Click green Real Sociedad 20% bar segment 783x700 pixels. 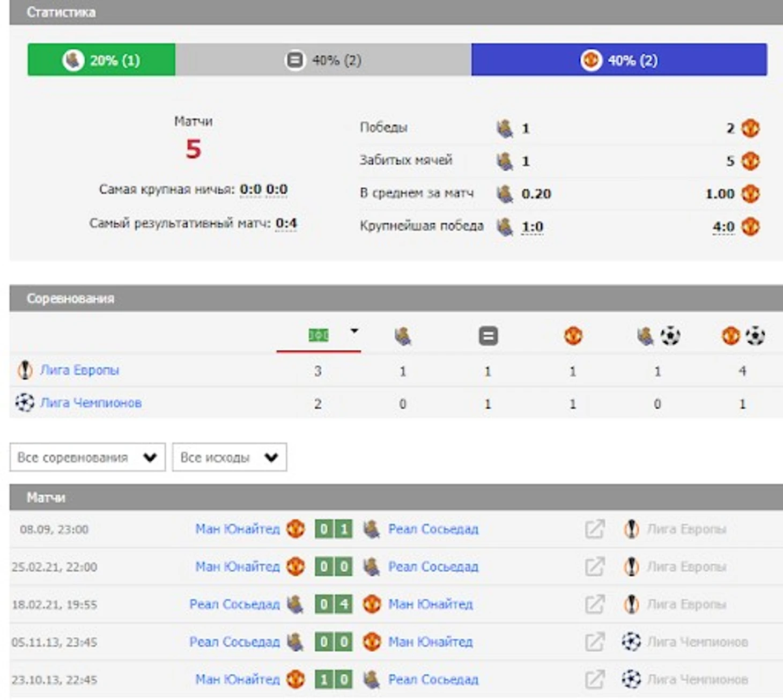pos(101,60)
